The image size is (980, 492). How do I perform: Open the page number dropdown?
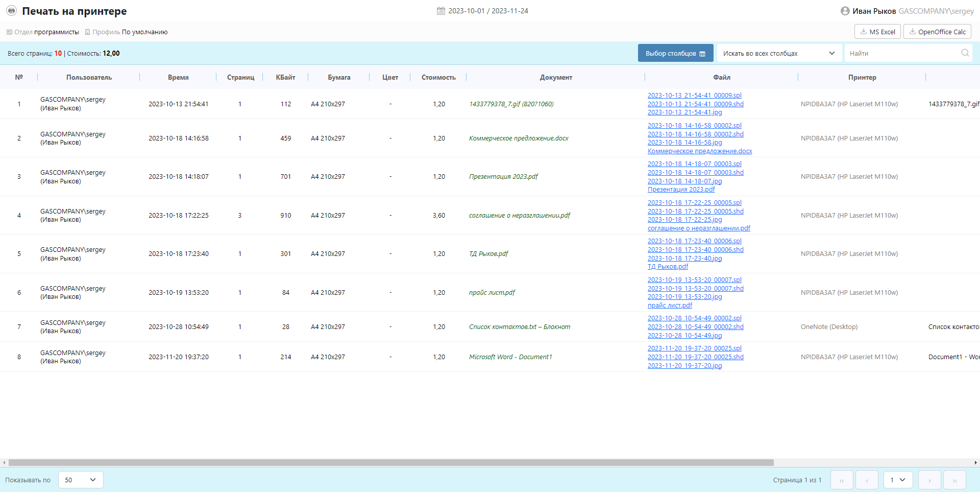coord(898,480)
